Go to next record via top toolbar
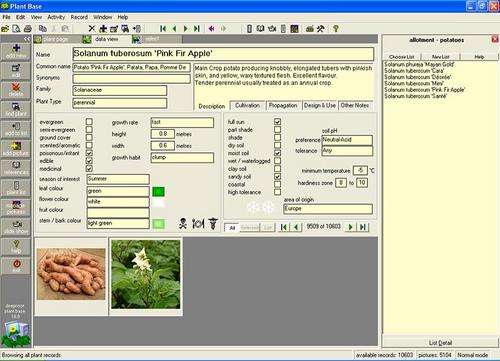 click(186, 29)
